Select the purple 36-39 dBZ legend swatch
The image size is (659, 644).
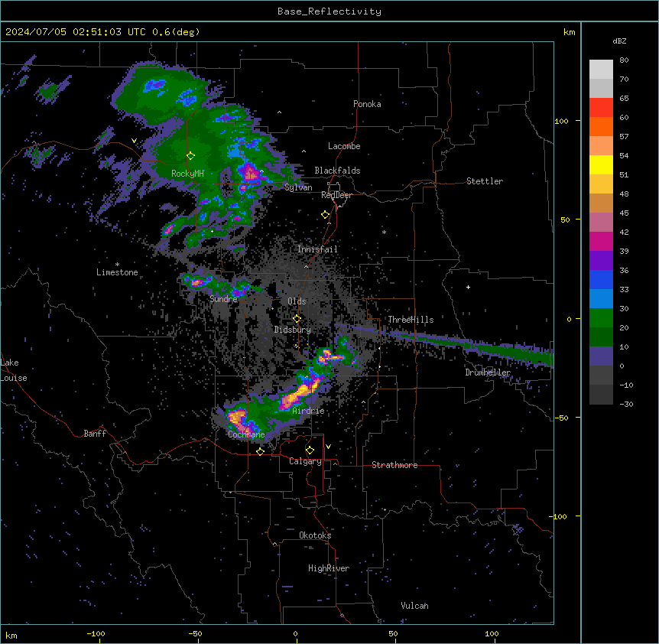601,260
